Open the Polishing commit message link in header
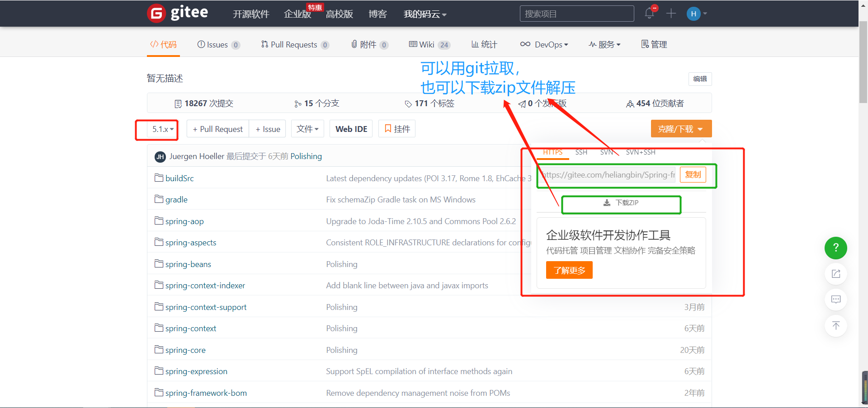868x408 pixels. click(x=306, y=156)
